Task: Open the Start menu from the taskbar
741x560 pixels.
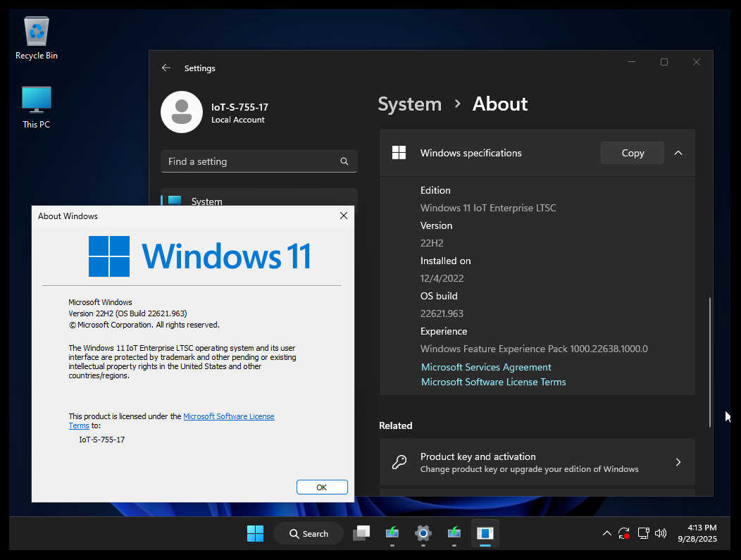Action: tap(255, 533)
